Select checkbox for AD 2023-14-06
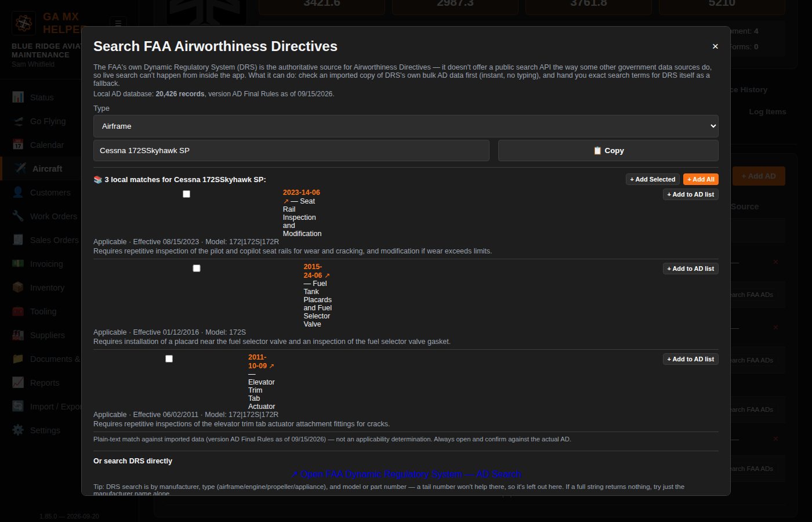Viewport: 812px width, 522px height. click(186, 194)
